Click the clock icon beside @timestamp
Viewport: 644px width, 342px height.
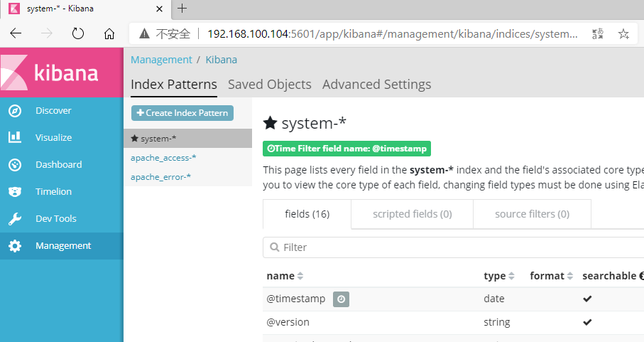[x=341, y=299]
